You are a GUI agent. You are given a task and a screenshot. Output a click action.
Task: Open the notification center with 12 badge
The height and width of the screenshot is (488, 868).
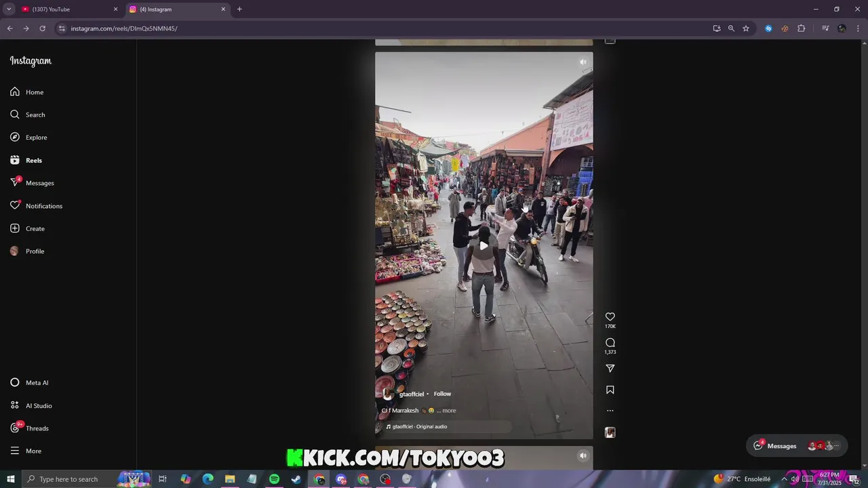854,479
